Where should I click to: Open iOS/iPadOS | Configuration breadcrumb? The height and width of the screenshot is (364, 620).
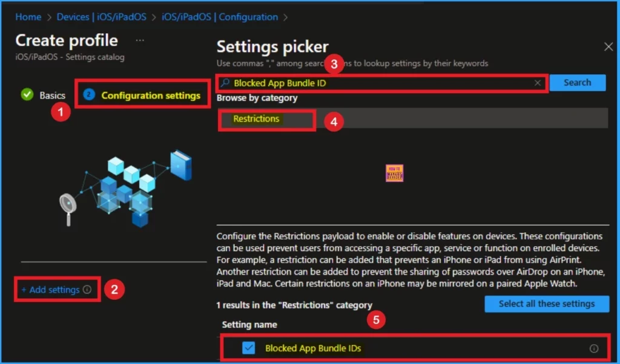click(219, 17)
